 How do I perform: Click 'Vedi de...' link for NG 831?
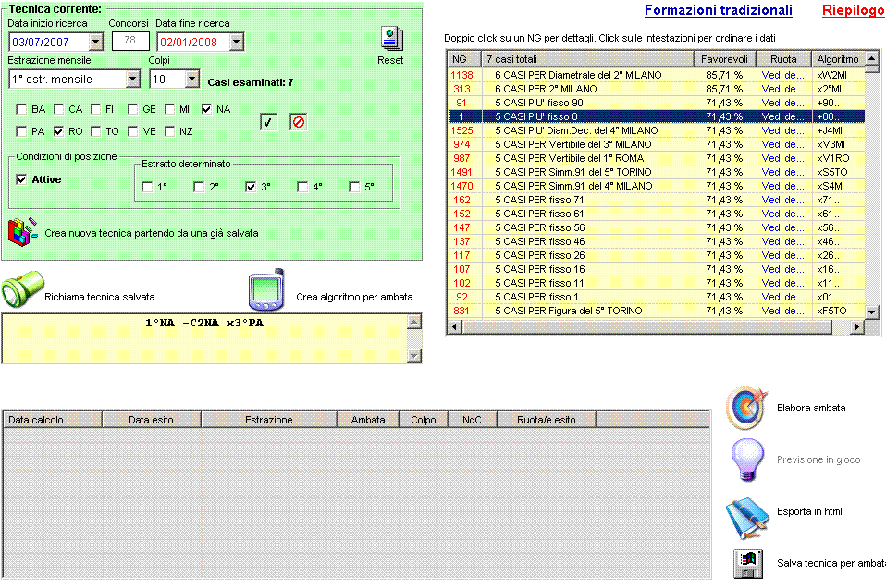[x=782, y=311]
